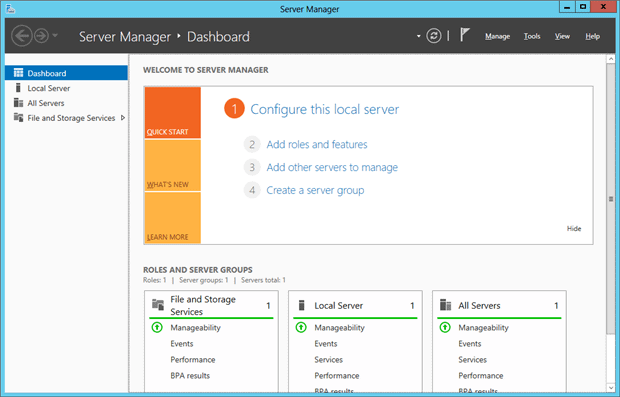Click Add roles and features link

(317, 144)
